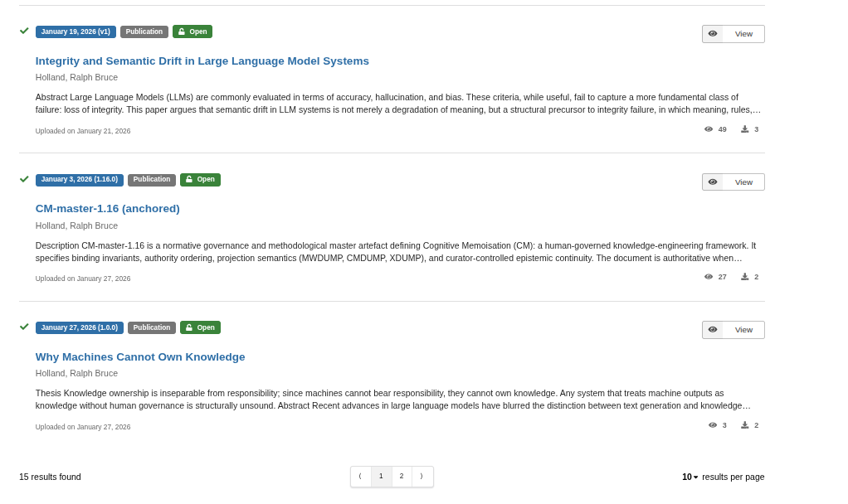This screenshot has height=504, width=848.
Task: Open the results per page dropdown
Action: 690,477
